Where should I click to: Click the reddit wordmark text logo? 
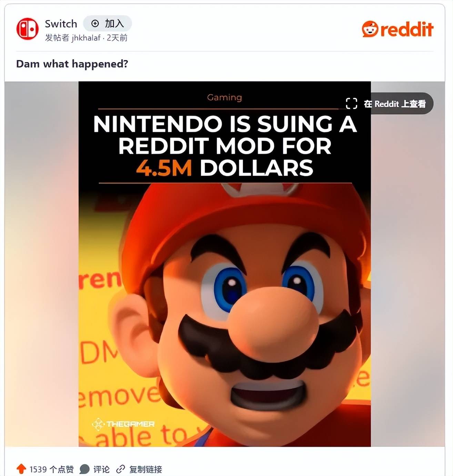click(407, 29)
